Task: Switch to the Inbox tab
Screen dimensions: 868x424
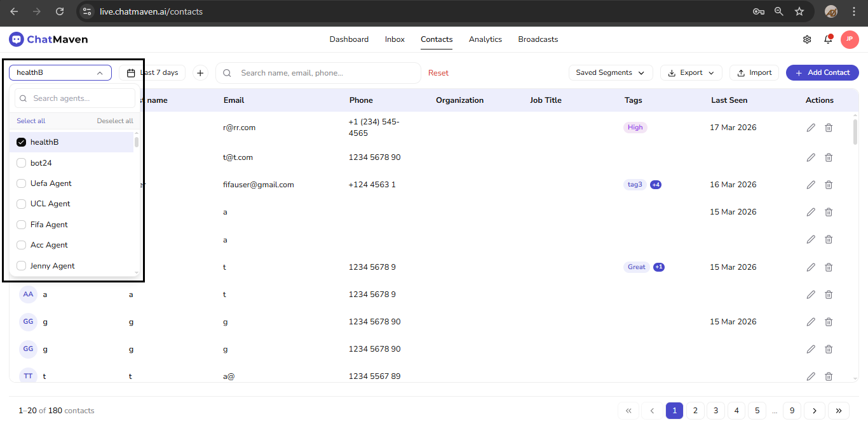Action: tap(395, 39)
